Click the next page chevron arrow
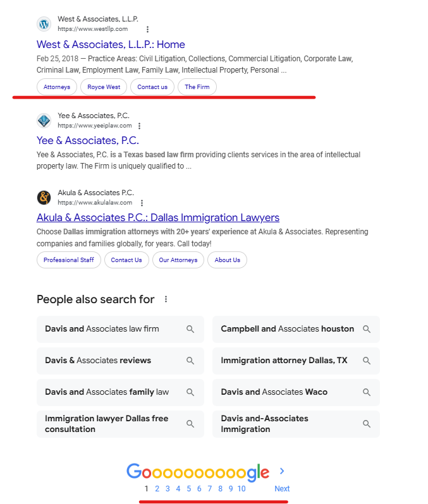Screen dimensions: 428x504 click(282, 471)
